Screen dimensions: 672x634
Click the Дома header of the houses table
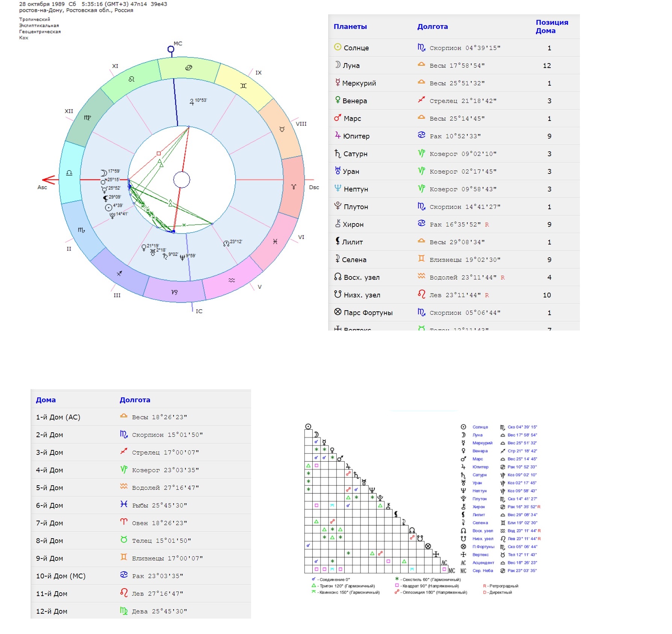[46, 400]
